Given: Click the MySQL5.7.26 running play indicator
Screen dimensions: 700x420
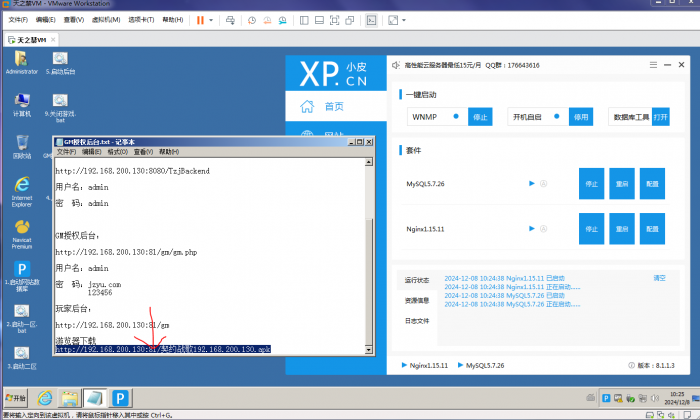Looking at the screenshot, I should tap(532, 184).
